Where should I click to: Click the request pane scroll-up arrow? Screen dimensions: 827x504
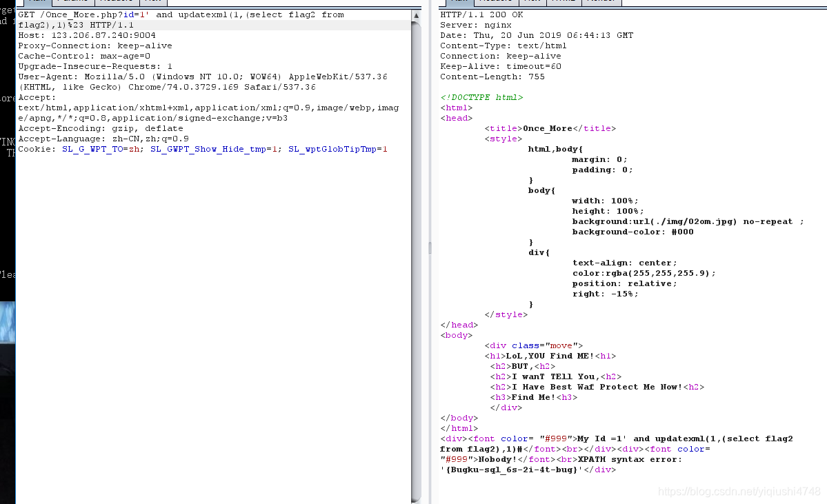pyautogui.click(x=416, y=15)
